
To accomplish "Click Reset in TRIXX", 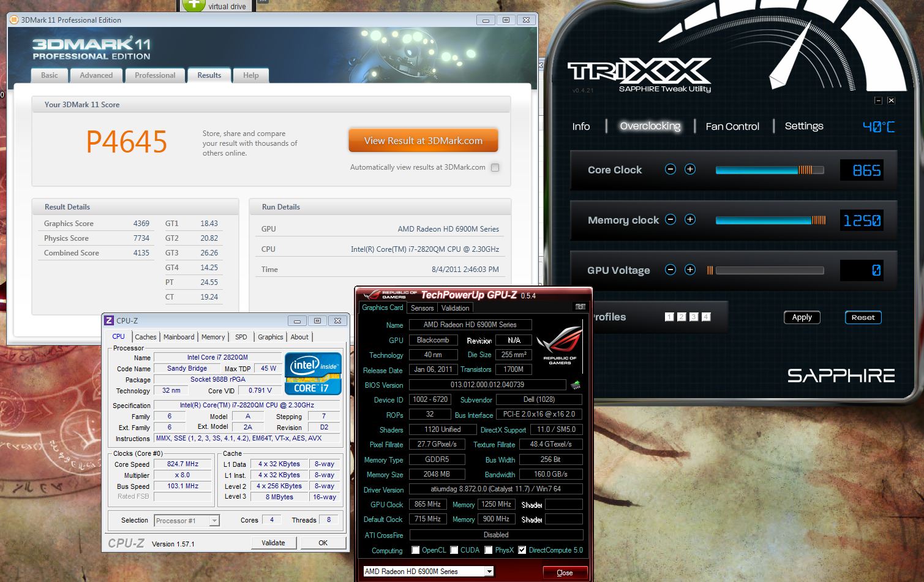I will click(863, 317).
